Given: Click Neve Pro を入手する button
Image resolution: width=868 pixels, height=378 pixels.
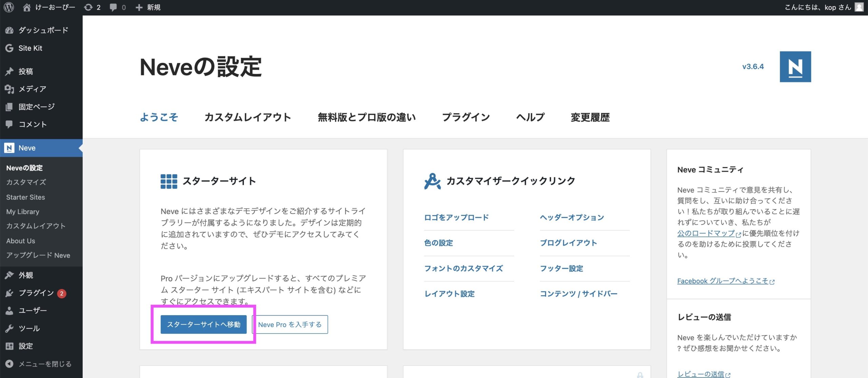Looking at the screenshot, I should click(x=290, y=324).
